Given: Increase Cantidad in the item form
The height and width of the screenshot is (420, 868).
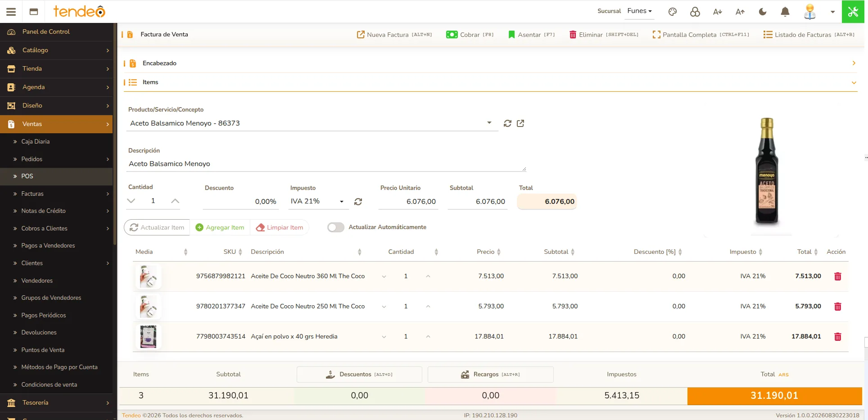Looking at the screenshot, I should (175, 201).
